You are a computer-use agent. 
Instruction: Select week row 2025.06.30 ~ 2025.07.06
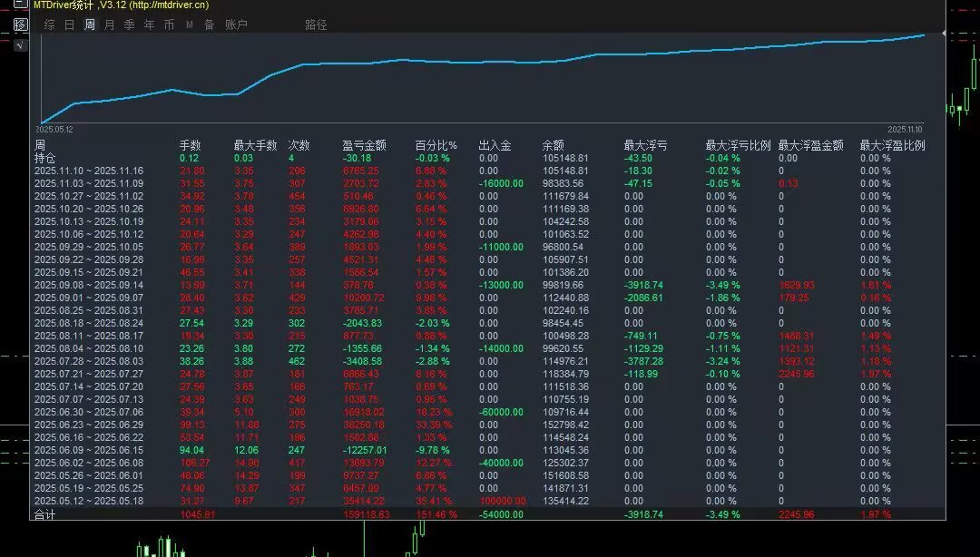point(89,412)
